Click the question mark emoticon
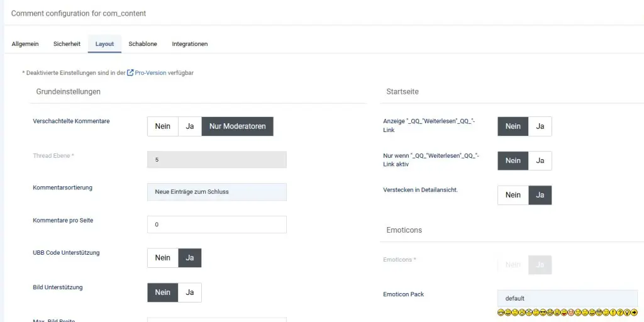Screen dimensions: 644x322 tap(620, 313)
